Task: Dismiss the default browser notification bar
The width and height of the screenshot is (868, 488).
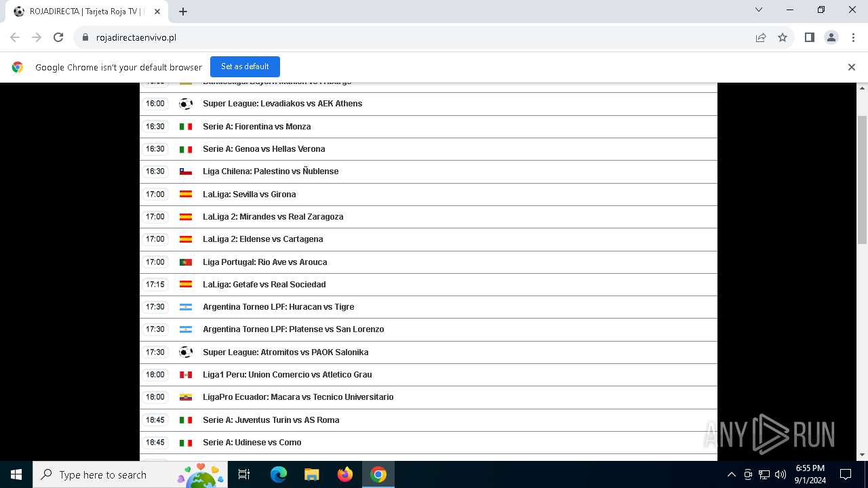Action: [x=852, y=67]
